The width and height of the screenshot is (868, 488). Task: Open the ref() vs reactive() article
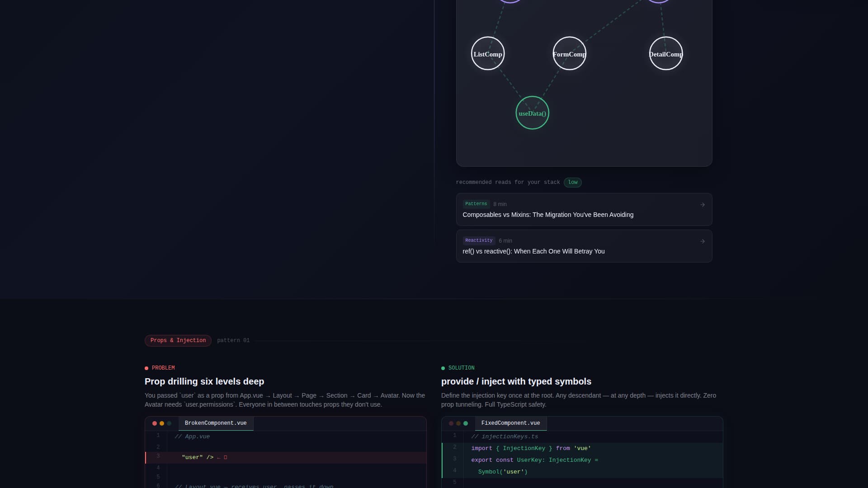coord(533,251)
